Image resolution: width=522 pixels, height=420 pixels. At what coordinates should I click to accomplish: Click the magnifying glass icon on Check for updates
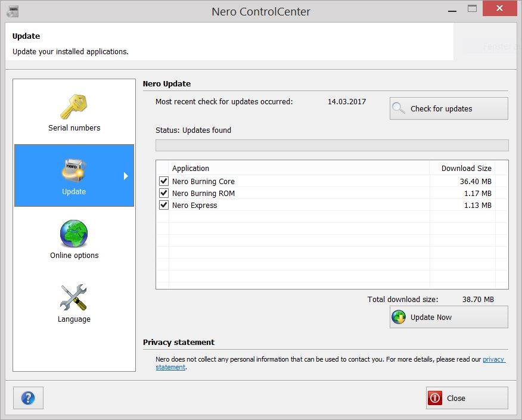point(398,108)
